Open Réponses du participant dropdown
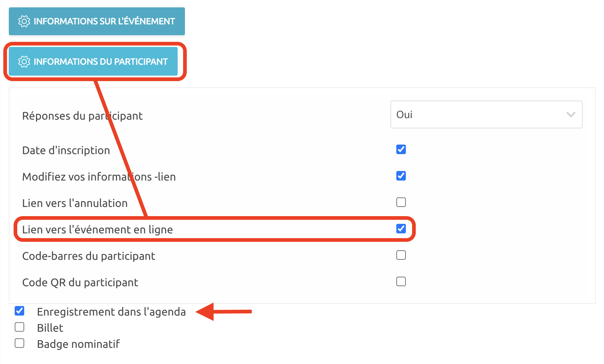Screen dimensions: 604x364 click(486, 114)
